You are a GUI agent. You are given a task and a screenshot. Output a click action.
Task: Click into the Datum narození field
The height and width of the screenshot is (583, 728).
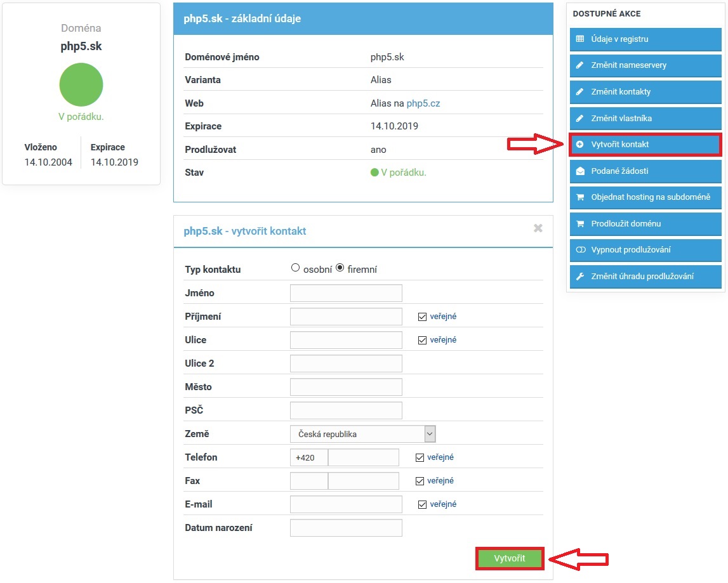pyautogui.click(x=346, y=528)
